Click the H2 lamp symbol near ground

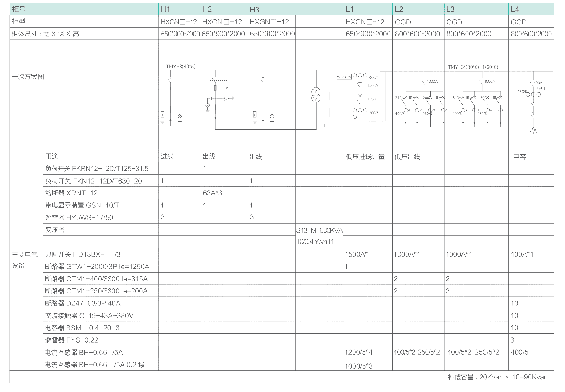tap(207, 105)
